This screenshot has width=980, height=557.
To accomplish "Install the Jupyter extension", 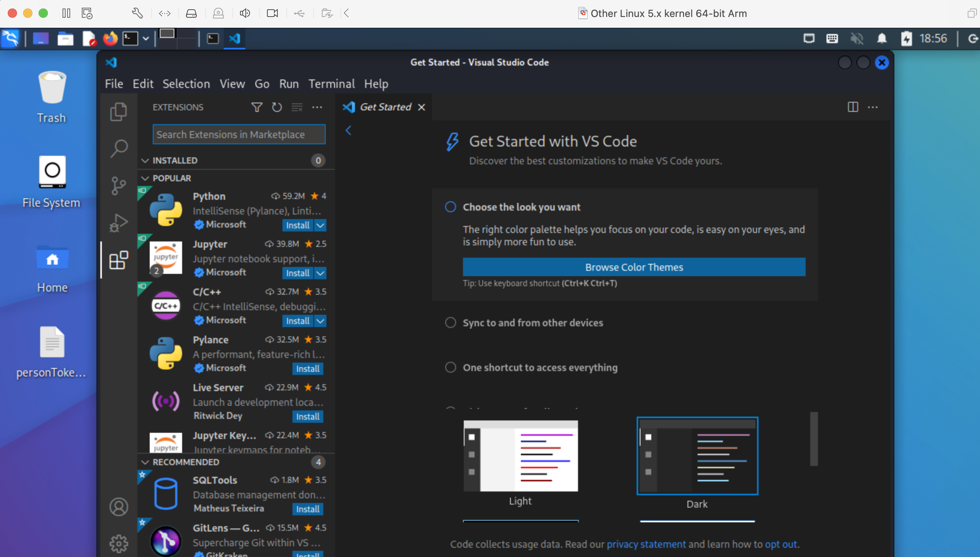I will click(297, 273).
